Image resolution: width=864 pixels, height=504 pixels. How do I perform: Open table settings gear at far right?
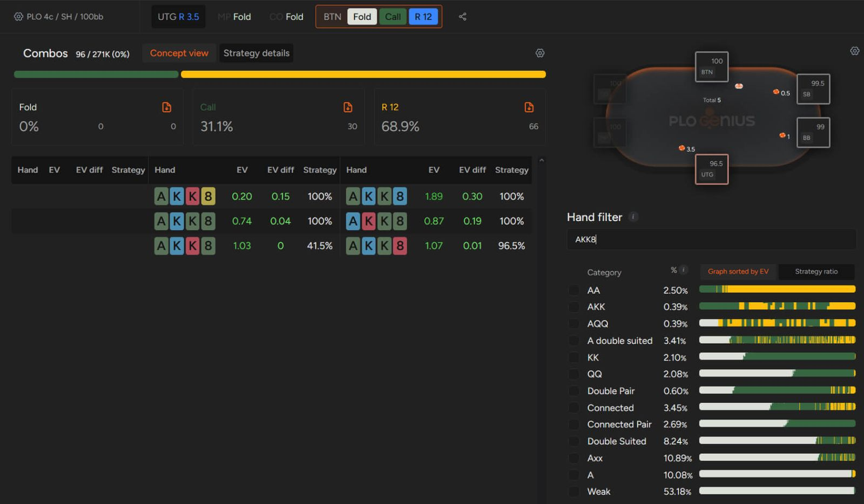coord(854,51)
